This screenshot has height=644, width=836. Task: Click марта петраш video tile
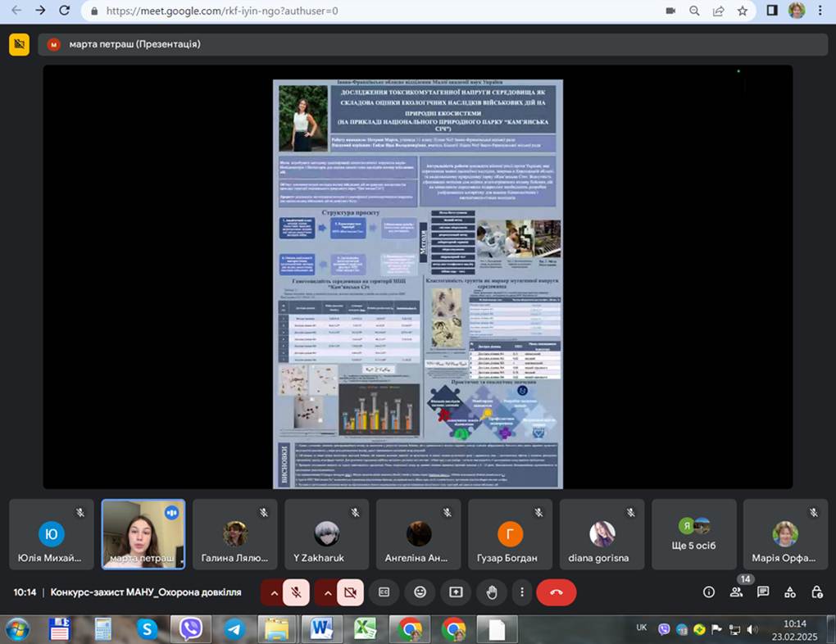coord(143,534)
